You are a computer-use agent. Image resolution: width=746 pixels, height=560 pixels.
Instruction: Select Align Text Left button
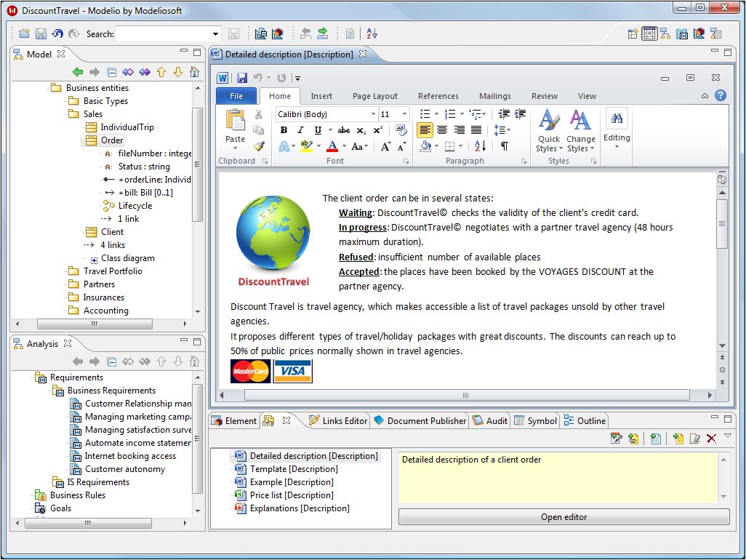(425, 129)
